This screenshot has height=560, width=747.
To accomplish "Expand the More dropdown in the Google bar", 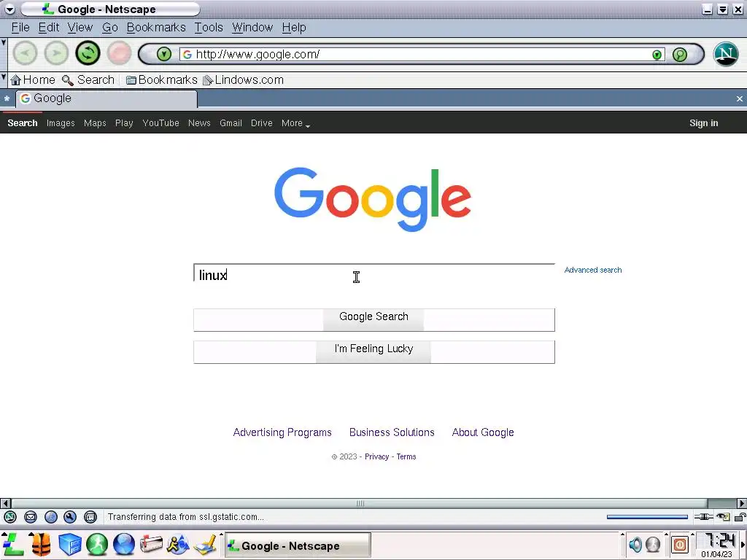I will pyautogui.click(x=296, y=123).
